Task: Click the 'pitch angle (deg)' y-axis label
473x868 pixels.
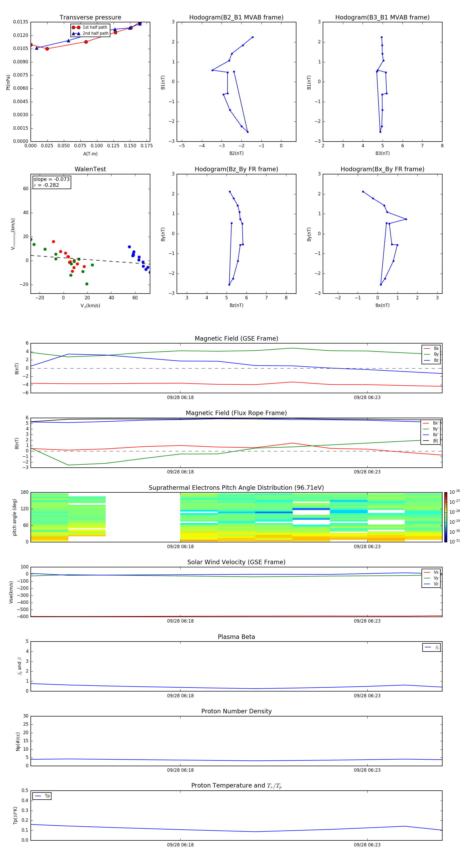Action: point(14,517)
